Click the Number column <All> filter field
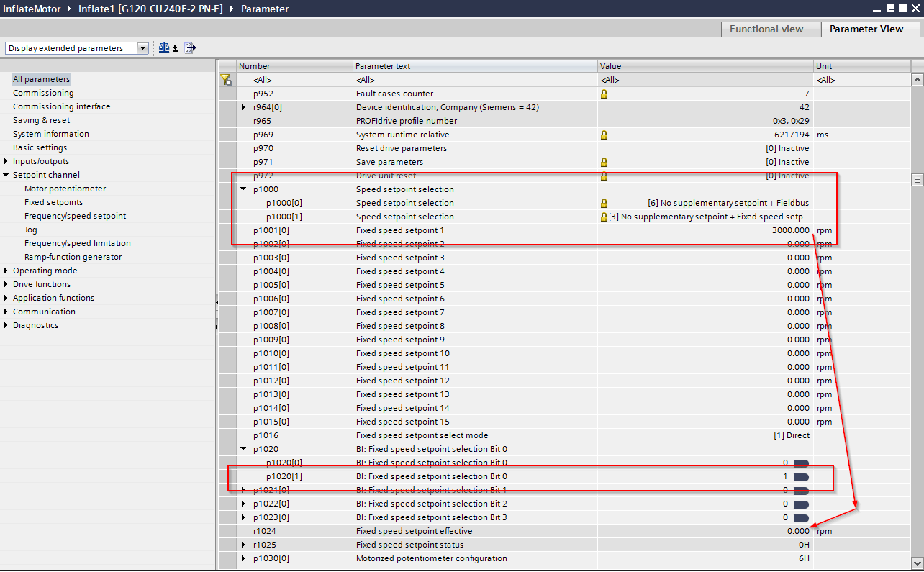The height and width of the screenshot is (572, 924). 294,80
